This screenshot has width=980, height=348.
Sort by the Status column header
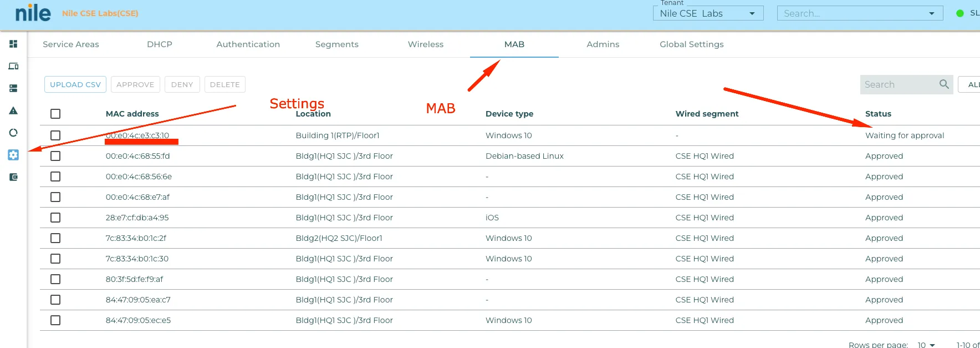click(x=878, y=114)
